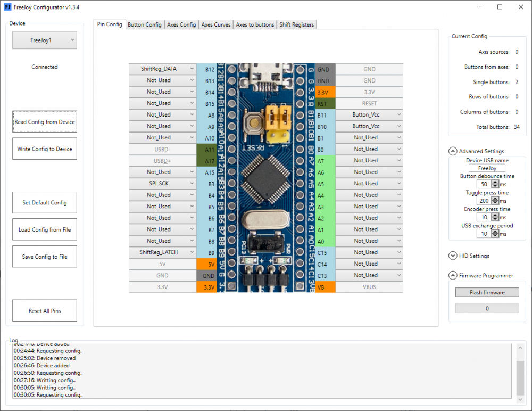Open the FreeJoy1 device dropdown
Image resolution: width=532 pixels, height=411 pixels.
(x=45, y=40)
